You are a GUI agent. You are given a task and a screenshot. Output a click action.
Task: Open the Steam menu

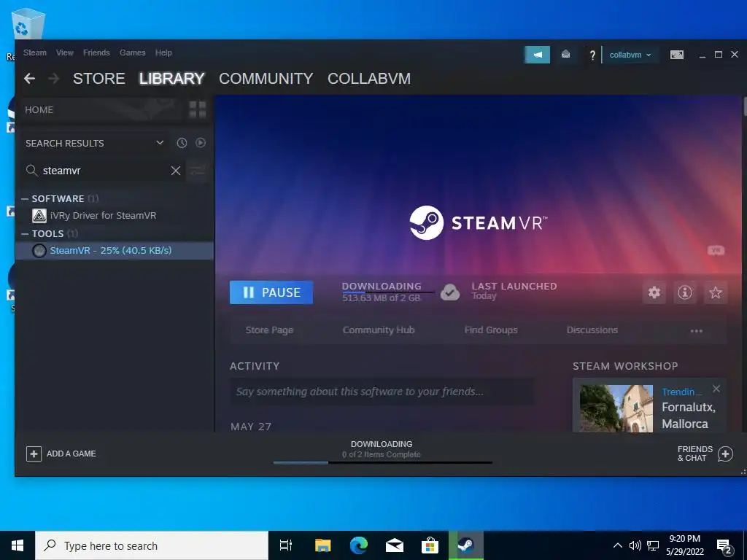[35, 52]
